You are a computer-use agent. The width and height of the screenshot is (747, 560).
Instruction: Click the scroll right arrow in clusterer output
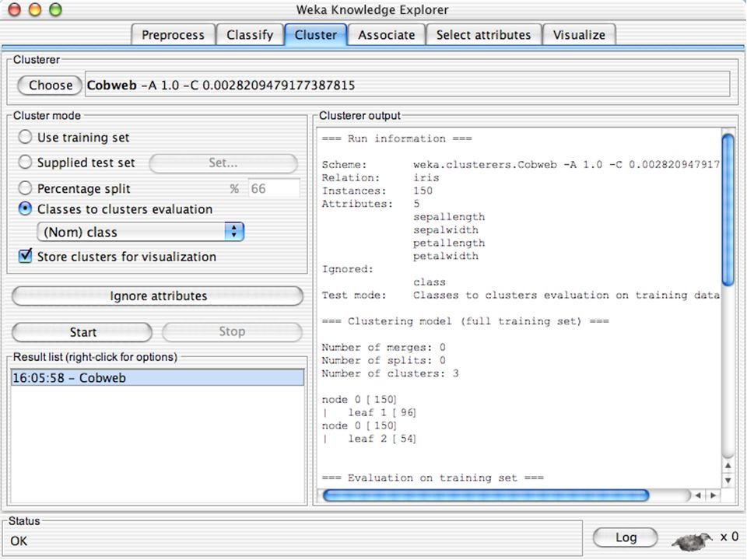coord(714,495)
